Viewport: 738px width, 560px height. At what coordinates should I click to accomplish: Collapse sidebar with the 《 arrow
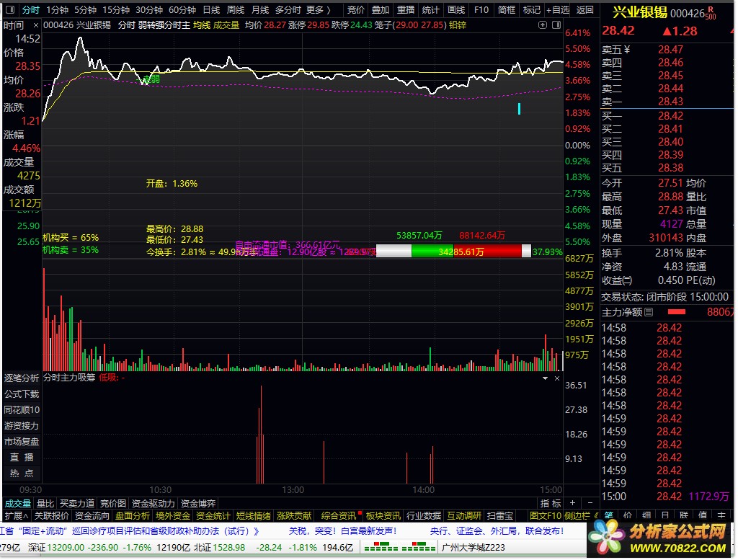click(x=596, y=516)
